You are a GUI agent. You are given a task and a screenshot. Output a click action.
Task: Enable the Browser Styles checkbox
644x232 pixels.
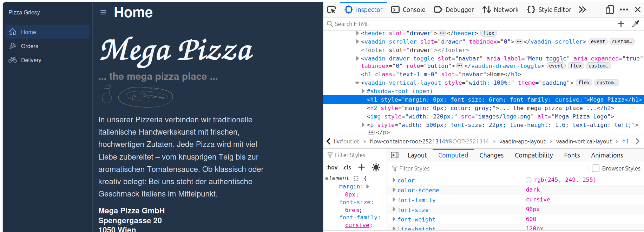[x=596, y=168]
